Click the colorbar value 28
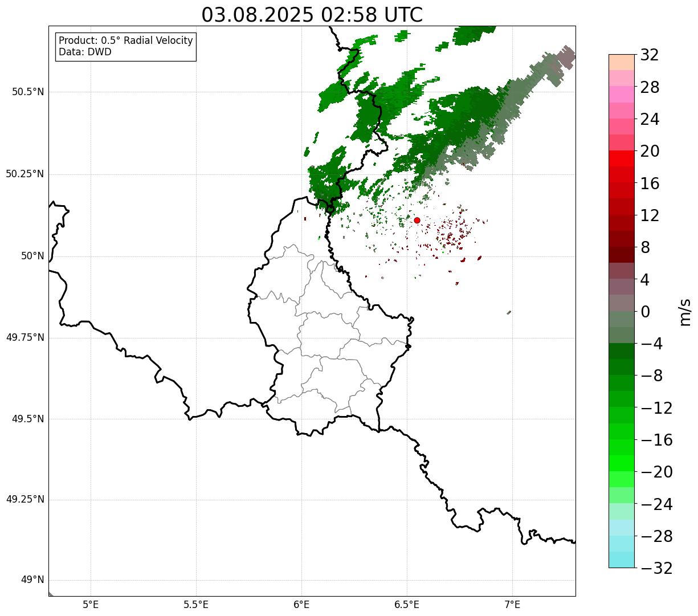The height and width of the screenshot is (616, 698). (x=650, y=87)
